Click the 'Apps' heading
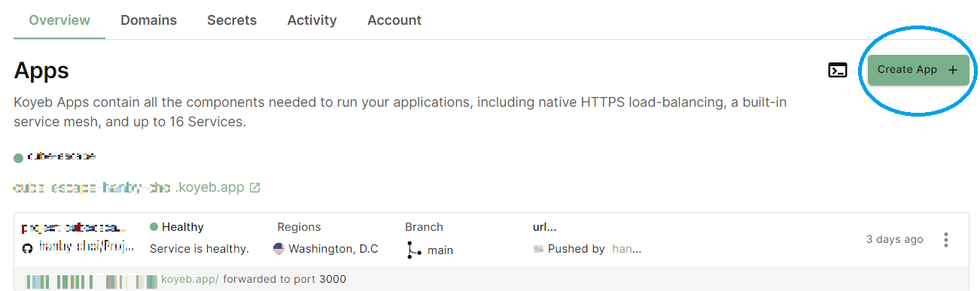This screenshot has height=291, width=980. 41,71
